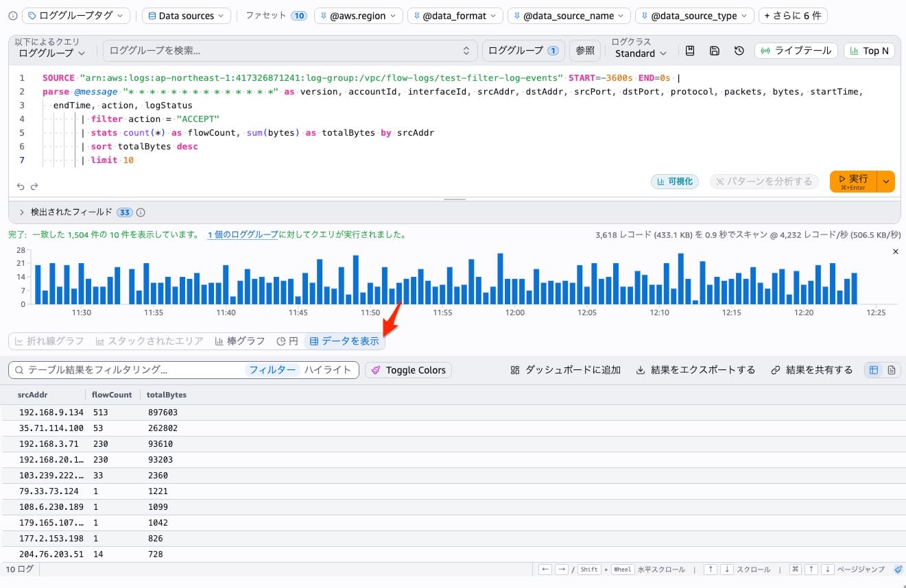Select the row 108.6.230.189
Image resolution: width=906 pixels, height=588 pixels.
click(x=453, y=507)
